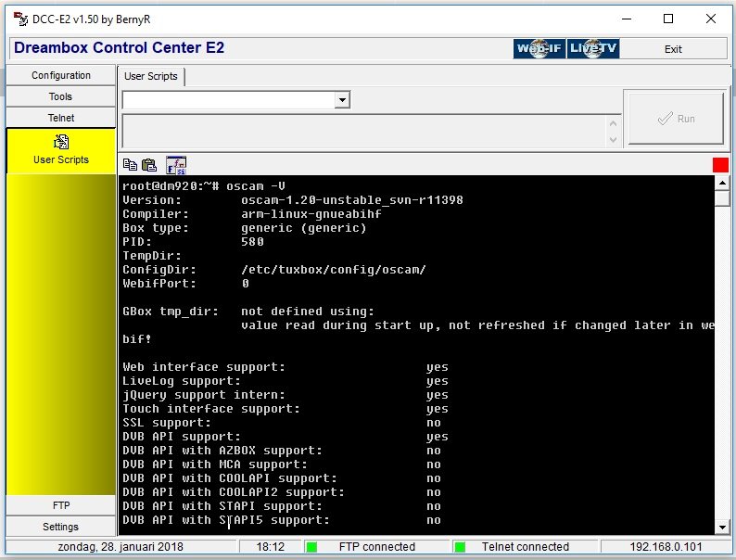Viewport: 736px width, 560px height.
Task: Open the function keys (F/f) icon
Action: (x=176, y=165)
